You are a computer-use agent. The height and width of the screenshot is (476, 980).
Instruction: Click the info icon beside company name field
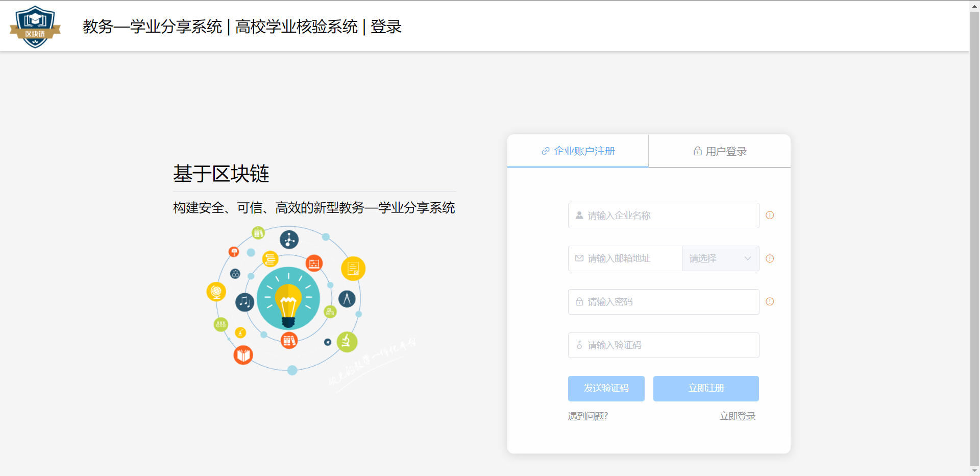pyautogui.click(x=770, y=216)
